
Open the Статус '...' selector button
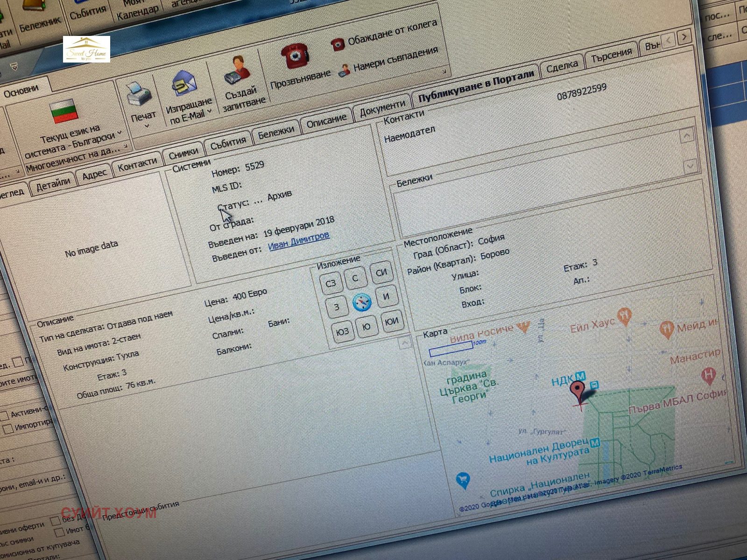point(258,202)
